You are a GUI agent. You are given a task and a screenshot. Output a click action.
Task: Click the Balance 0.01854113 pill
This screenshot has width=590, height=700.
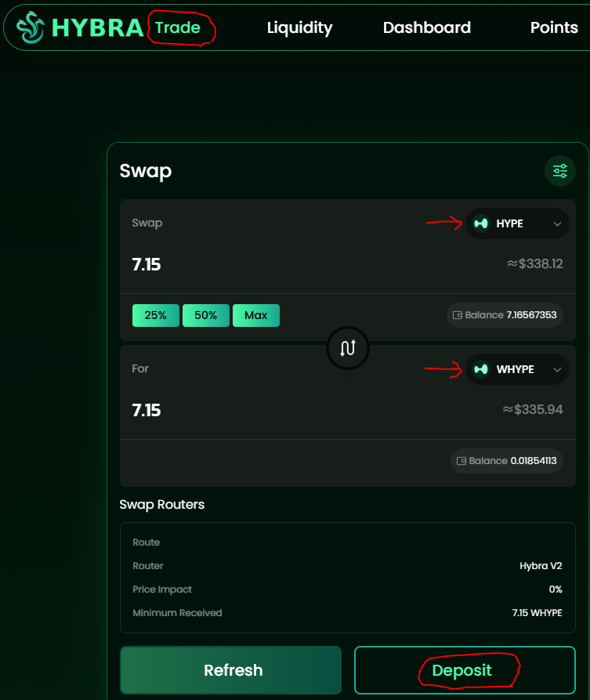(x=506, y=461)
